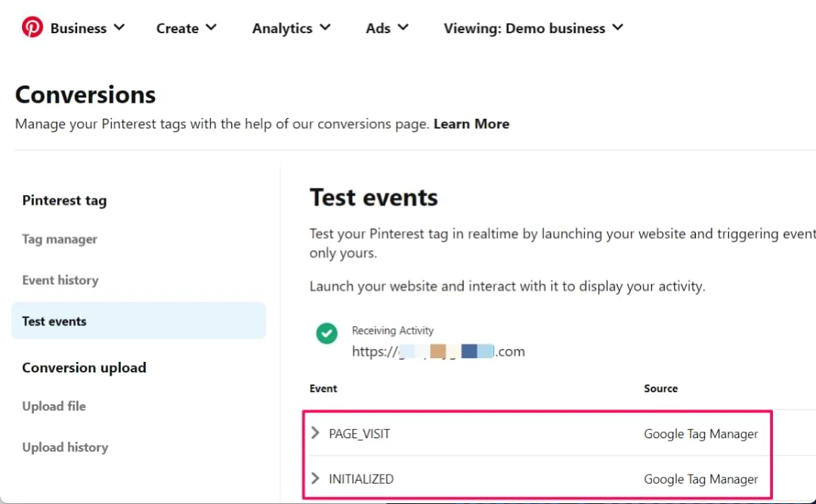Select Test events in sidebar
This screenshot has width=816, height=504.
pos(138,320)
